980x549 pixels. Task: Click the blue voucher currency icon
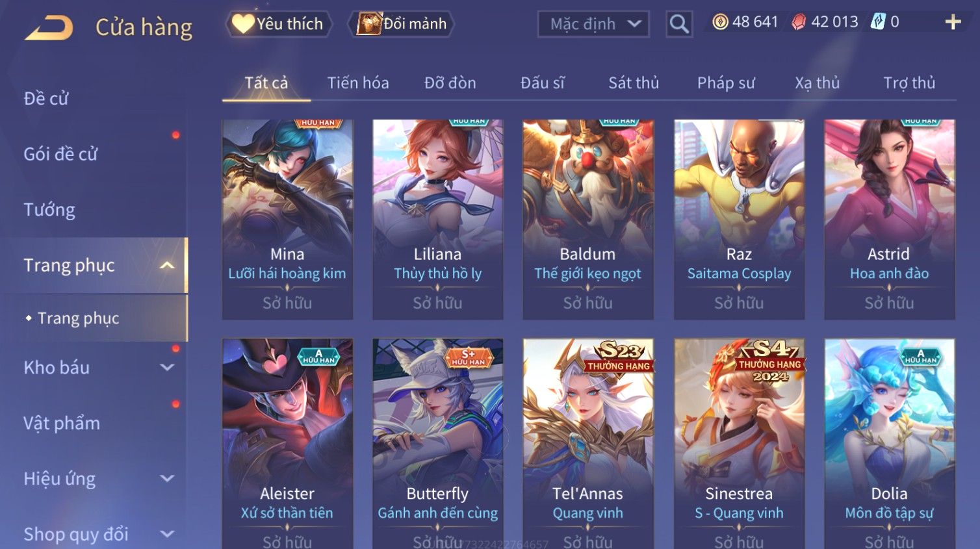point(878,22)
